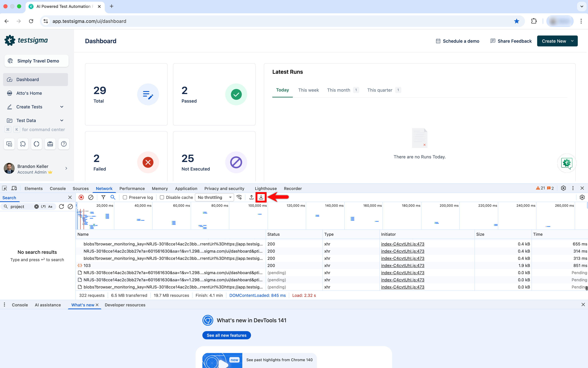
Task: Open the inspect element picker tool
Action: pyautogui.click(x=5, y=188)
